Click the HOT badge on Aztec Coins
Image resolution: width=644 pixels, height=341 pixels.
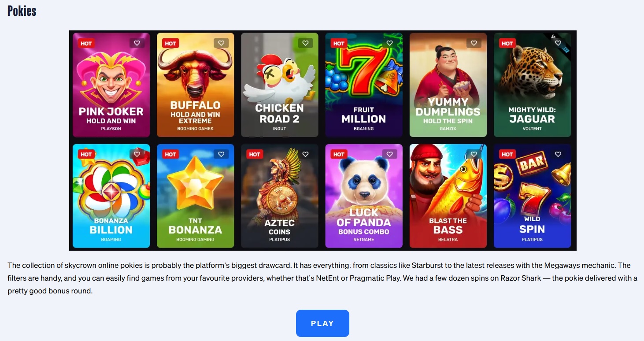click(255, 154)
